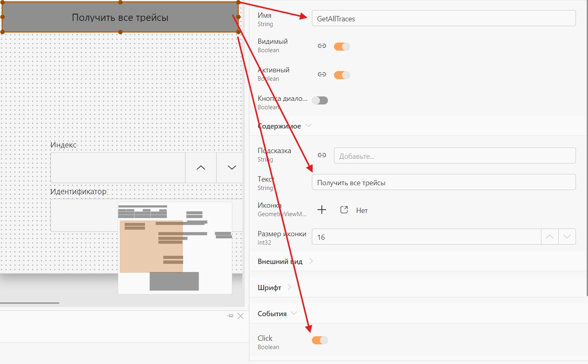Edit the Текст field value
This screenshot has height=364, width=588.
(x=444, y=182)
